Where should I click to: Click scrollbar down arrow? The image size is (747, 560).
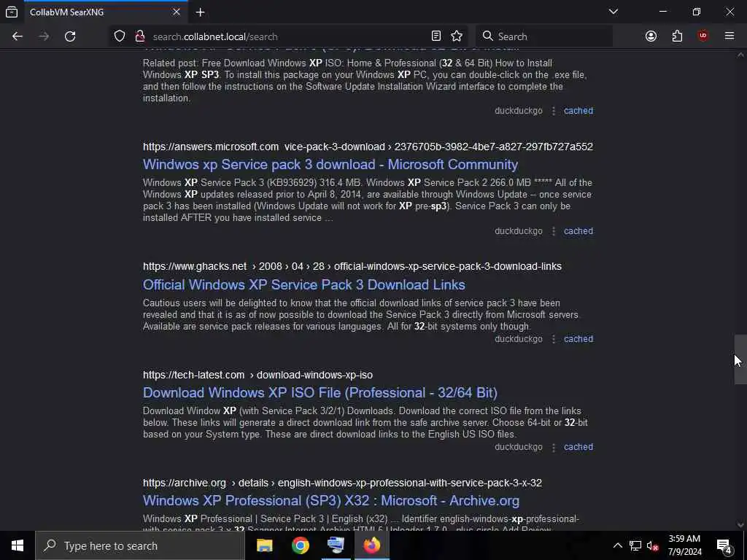tap(740, 525)
